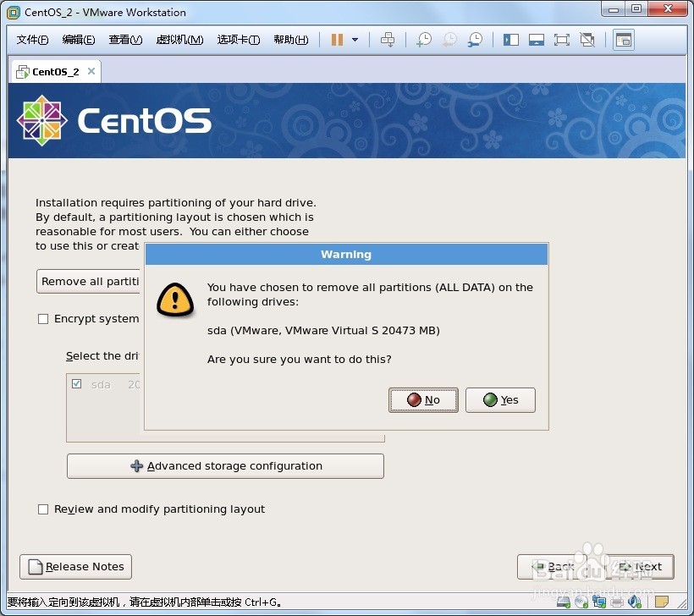Click the sda VMware Virtual S 20473 MB text
Image resolution: width=694 pixels, height=616 pixels.
(323, 331)
